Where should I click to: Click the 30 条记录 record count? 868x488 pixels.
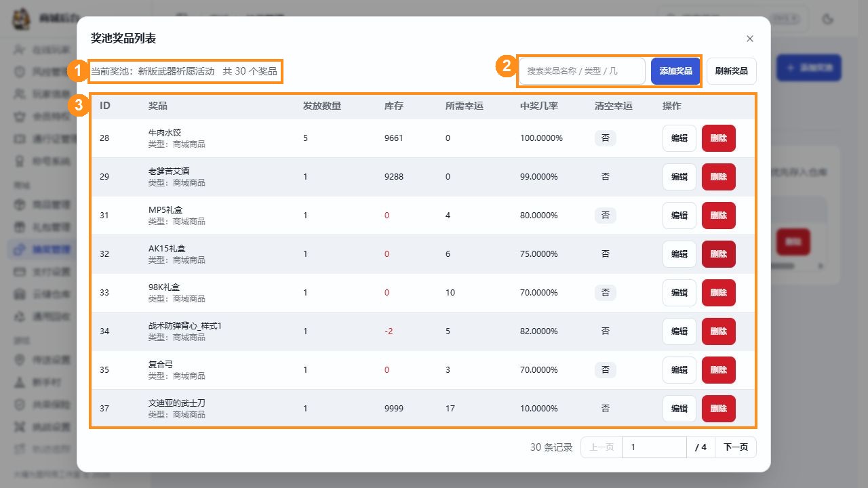click(551, 447)
